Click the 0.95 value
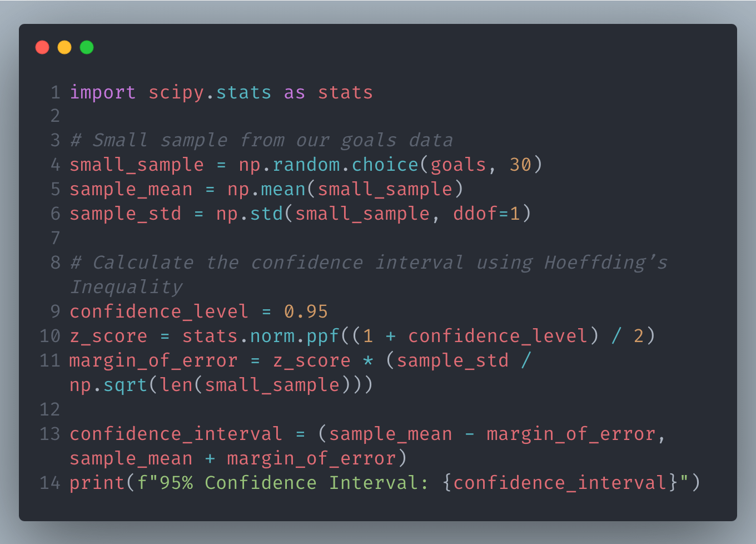The height and width of the screenshot is (544, 756). point(306,311)
